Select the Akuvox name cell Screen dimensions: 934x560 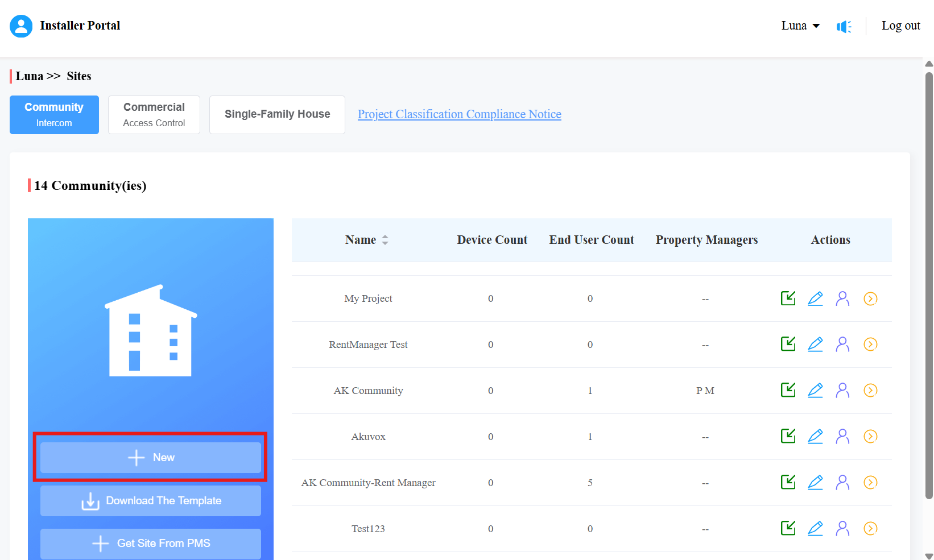click(368, 437)
